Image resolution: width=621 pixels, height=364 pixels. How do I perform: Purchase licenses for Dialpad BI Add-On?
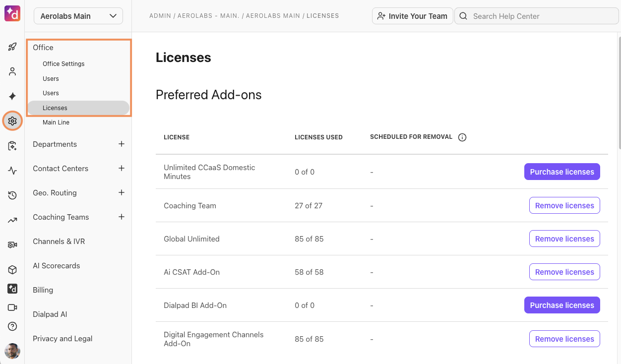(562, 305)
